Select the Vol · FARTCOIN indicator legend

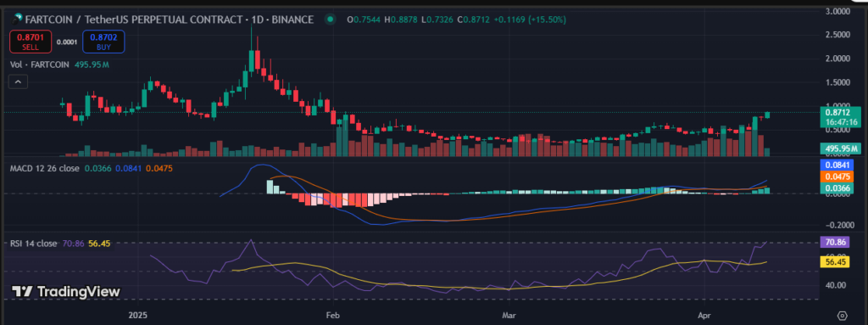click(40, 64)
